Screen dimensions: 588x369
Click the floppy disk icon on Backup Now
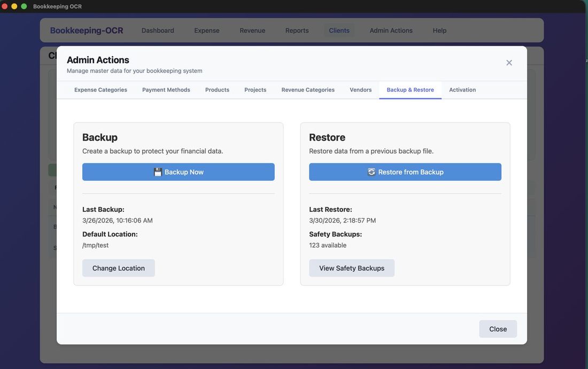(x=158, y=172)
